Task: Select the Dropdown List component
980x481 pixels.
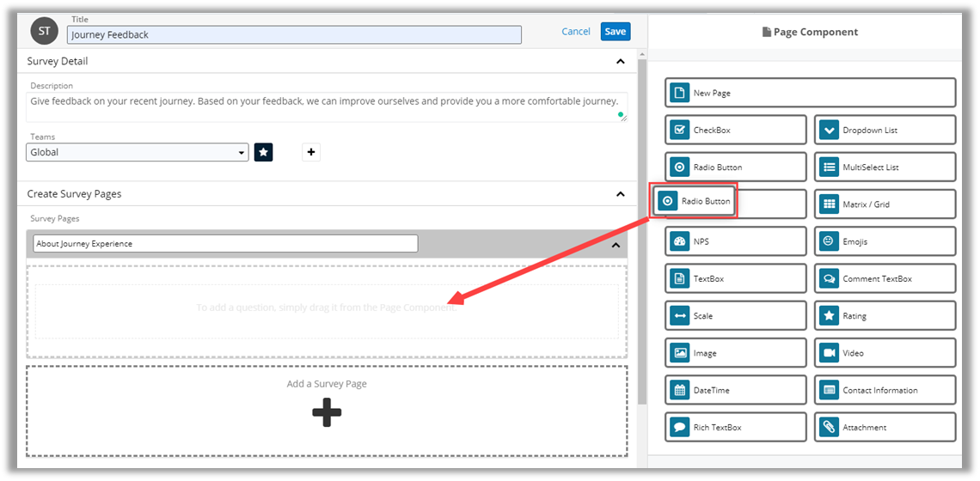Action: click(x=885, y=130)
